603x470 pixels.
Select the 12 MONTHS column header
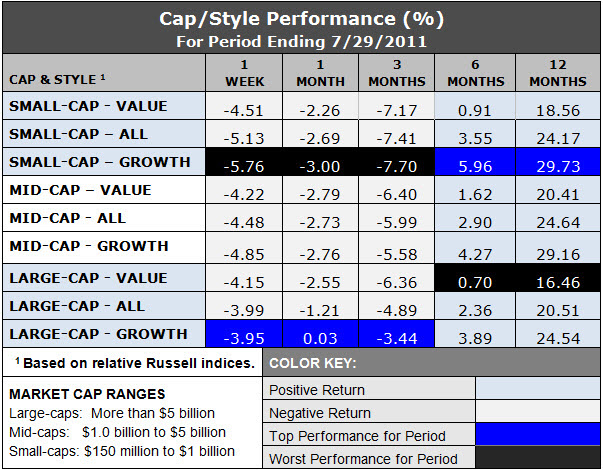click(558, 73)
